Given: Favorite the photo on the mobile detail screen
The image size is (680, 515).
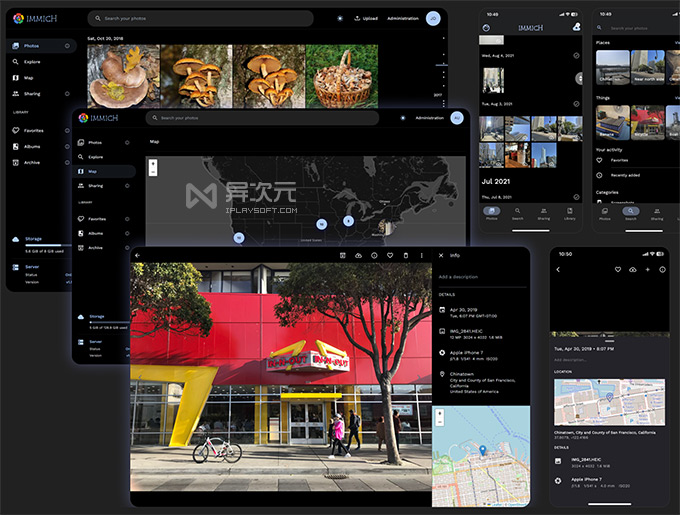Looking at the screenshot, I should tap(618, 270).
